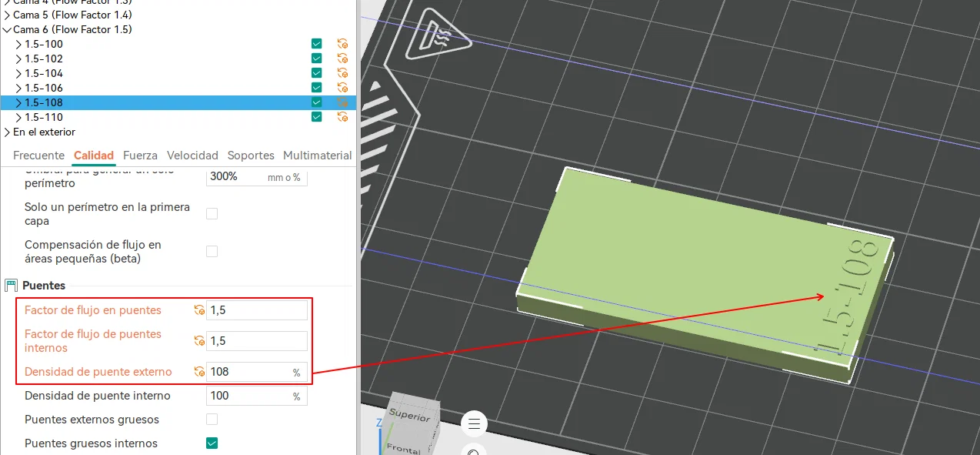Disable Puentes gruesos internos checkbox
980x455 pixels.
[212, 443]
